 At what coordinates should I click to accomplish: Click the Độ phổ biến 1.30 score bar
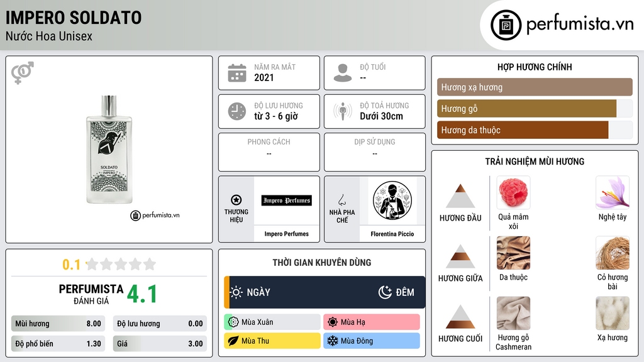[x=58, y=344]
